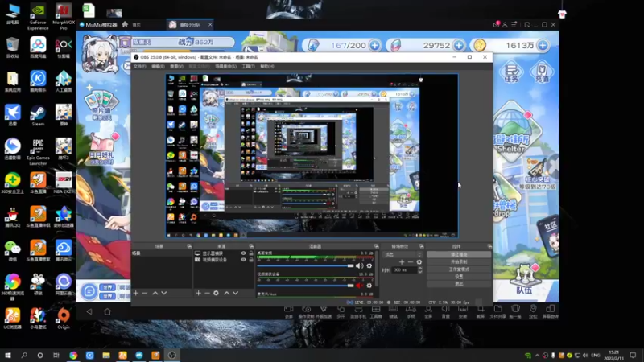Open transition properties gear icon
This screenshot has width=644, height=362.
click(x=419, y=262)
